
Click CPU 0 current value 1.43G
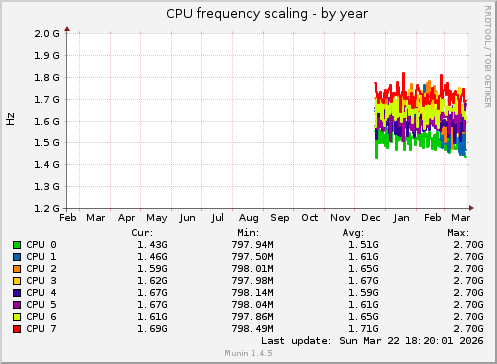(x=152, y=245)
